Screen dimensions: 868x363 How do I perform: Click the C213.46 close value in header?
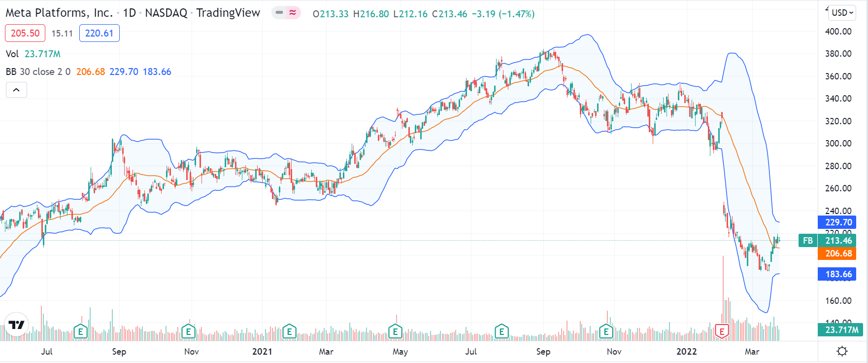pos(449,14)
